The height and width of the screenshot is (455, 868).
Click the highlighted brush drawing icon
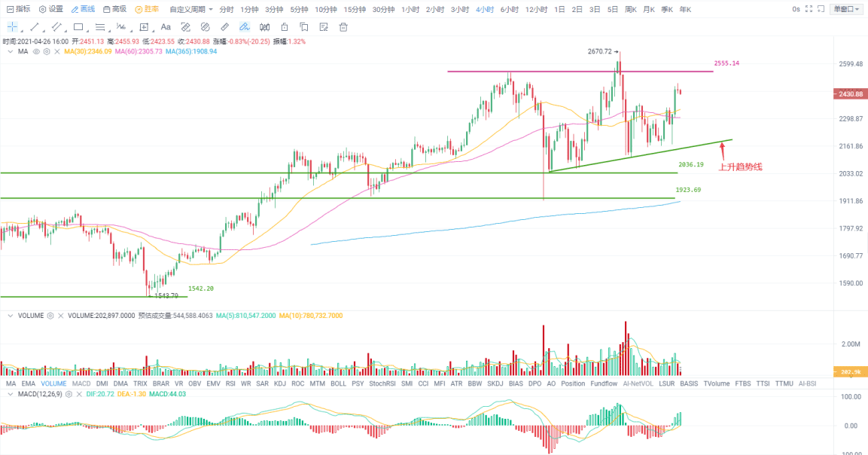[244, 26]
